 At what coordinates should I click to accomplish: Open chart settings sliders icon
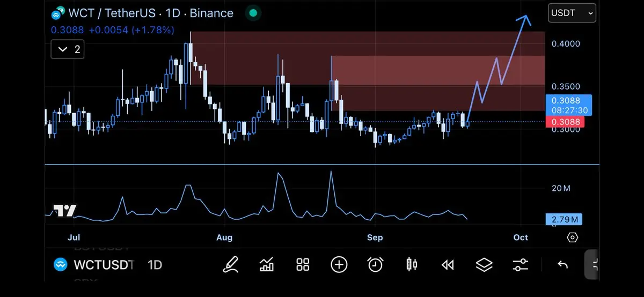pos(520,264)
